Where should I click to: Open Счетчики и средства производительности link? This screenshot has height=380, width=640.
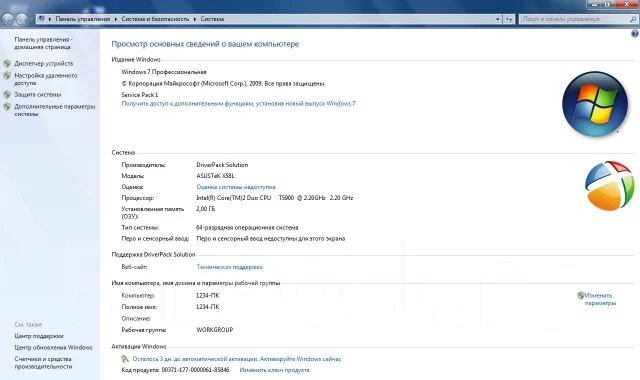[43, 362]
